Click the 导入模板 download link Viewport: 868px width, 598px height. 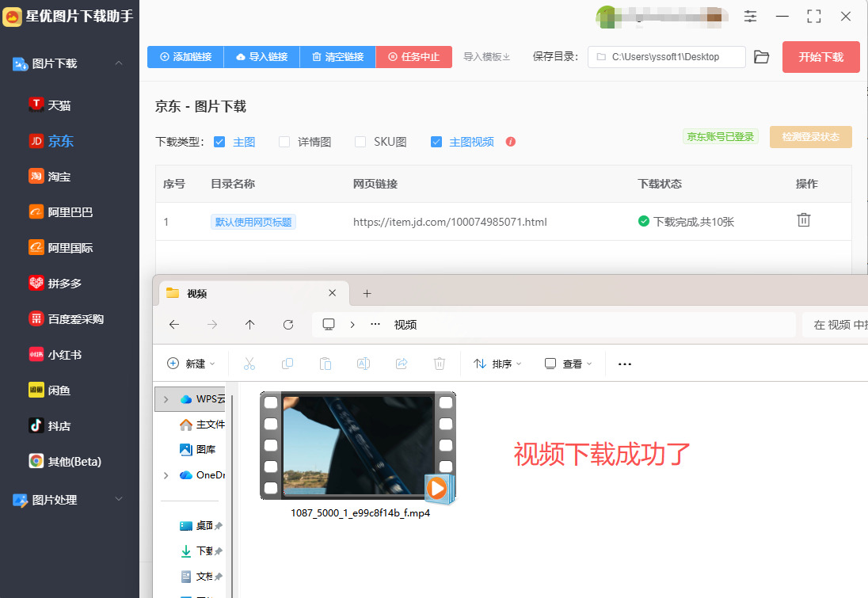486,56
